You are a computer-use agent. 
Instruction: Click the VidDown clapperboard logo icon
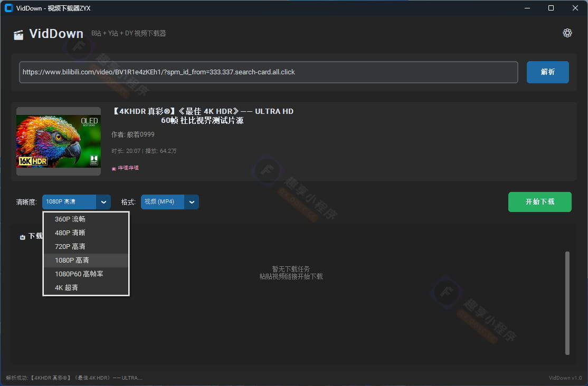pos(18,33)
